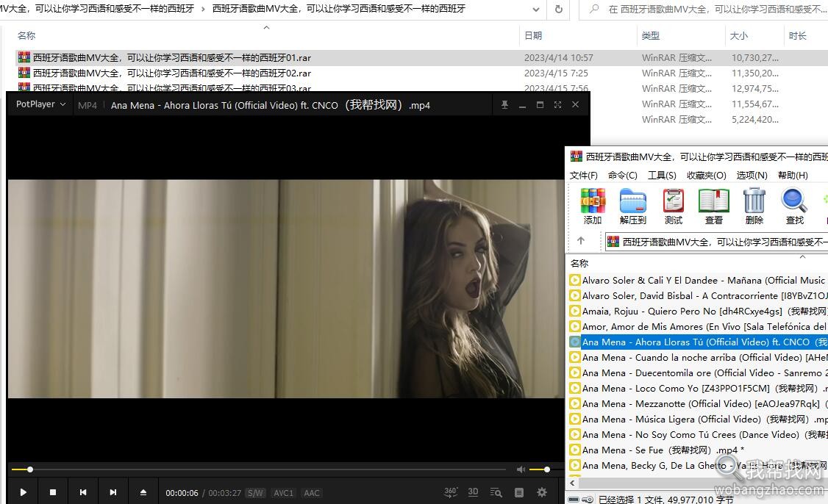Open the PotPlayer playlist panel icon

519,492
